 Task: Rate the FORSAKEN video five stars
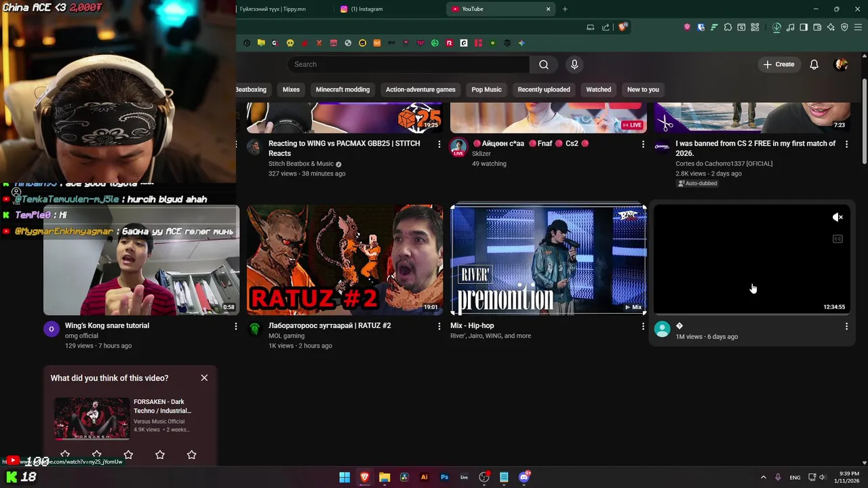coord(191,455)
